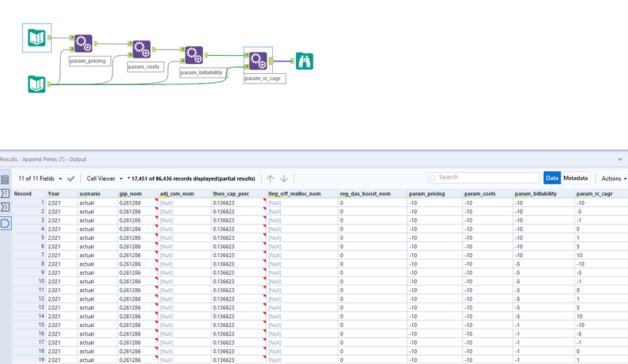Click the records displayed partial results message
The image size is (628, 364).
click(x=191, y=179)
